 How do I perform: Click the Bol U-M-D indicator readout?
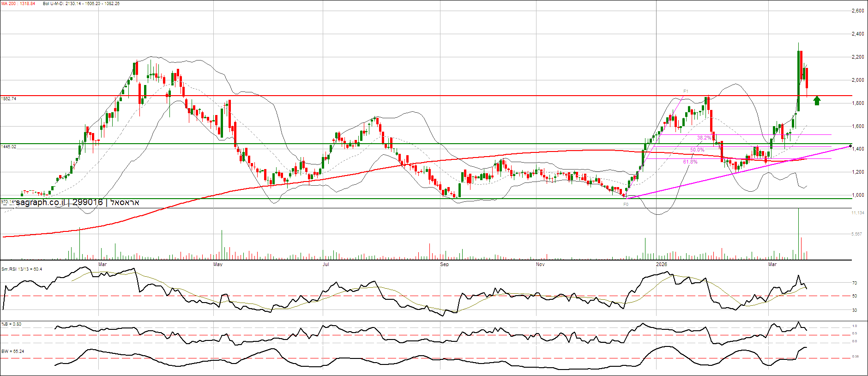[81, 4]
